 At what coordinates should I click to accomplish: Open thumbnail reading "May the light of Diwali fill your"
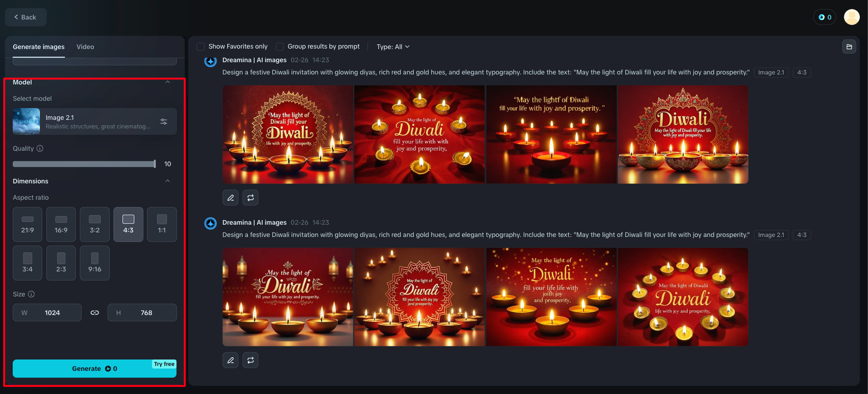(288, 134)
